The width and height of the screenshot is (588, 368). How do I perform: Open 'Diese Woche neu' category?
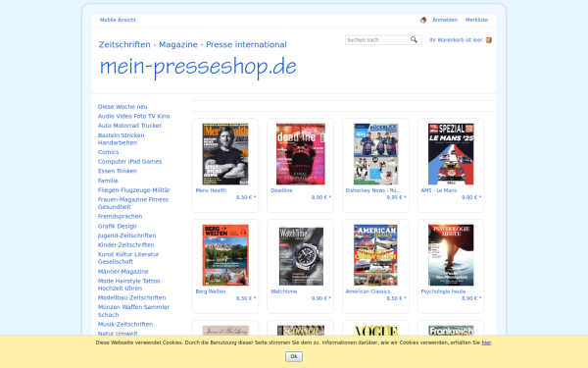122,107
